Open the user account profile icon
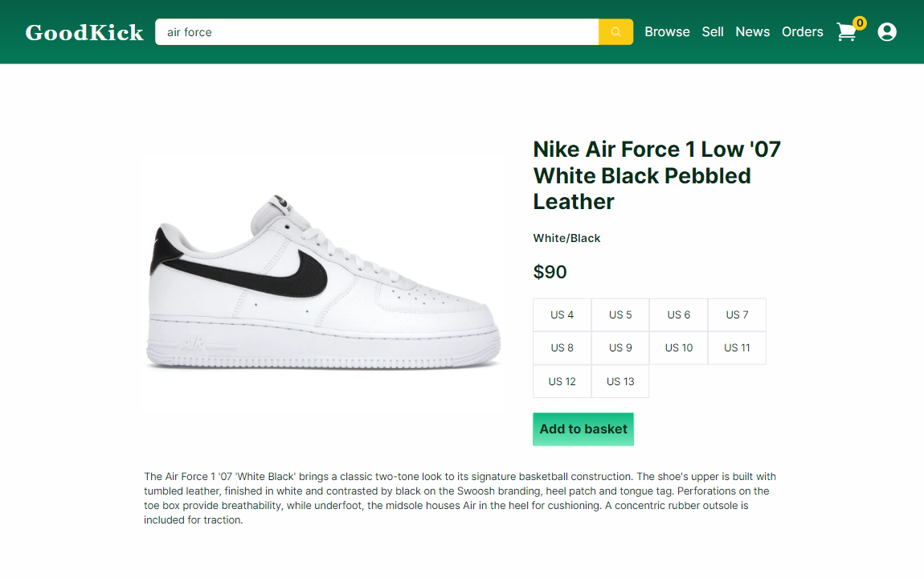 887,32
